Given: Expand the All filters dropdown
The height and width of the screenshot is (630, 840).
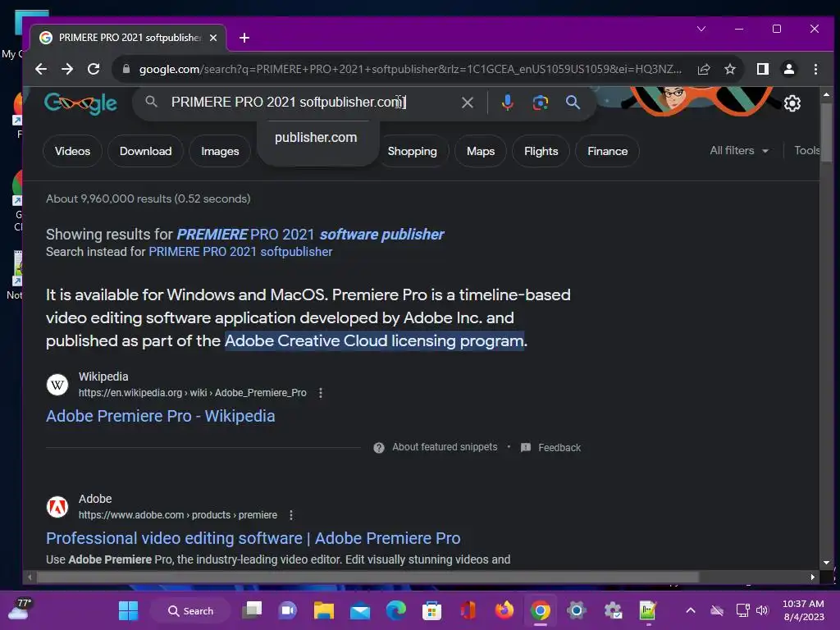Looking at the screenshot, I should pyautogui.click(x=739, y=151).
